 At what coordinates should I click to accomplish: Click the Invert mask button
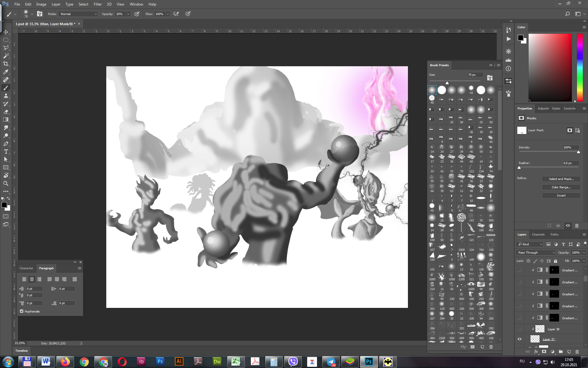[x=561, y=195]
